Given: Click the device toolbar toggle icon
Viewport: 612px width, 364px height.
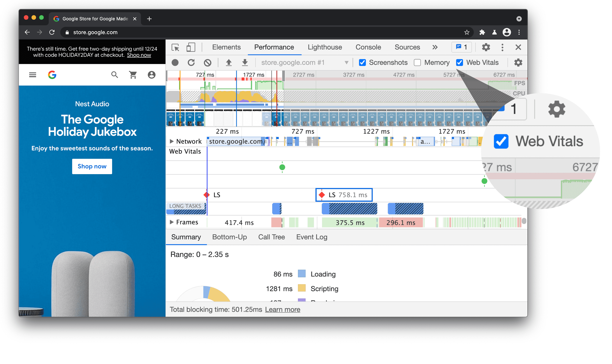Looking at the screenshot, I should pos(191,47).
